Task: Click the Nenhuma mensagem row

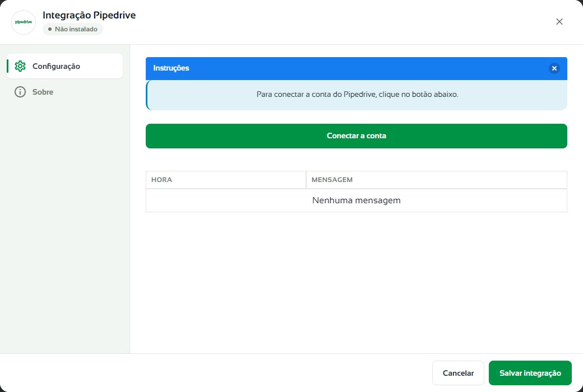Action: [x=356, y=200]
